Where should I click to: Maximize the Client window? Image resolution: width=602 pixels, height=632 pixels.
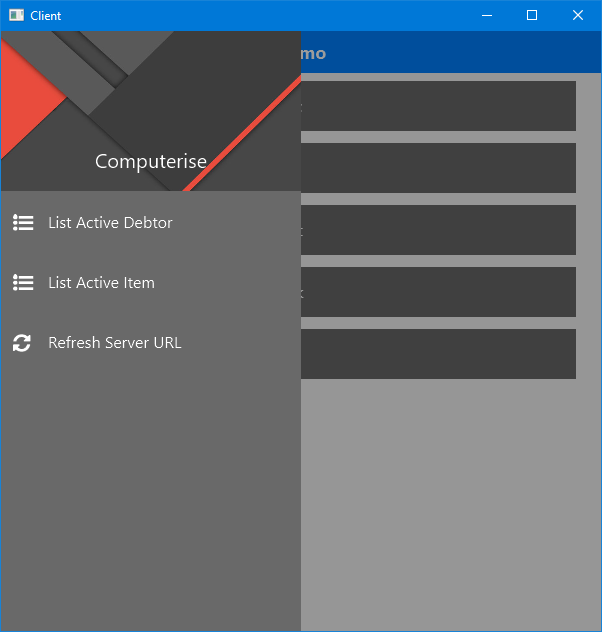(532, 15)
